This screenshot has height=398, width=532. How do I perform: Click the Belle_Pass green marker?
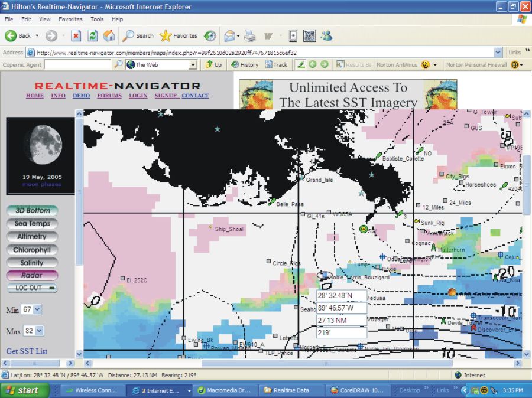[x=272, y=202]
